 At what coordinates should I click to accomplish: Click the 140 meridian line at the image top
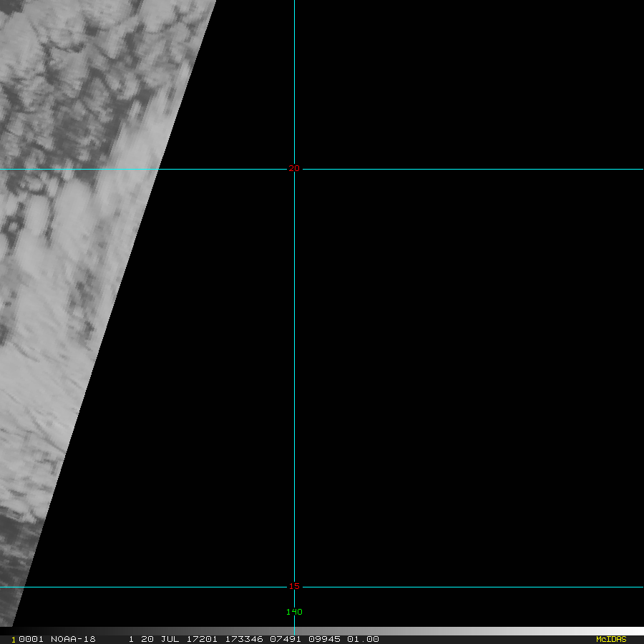[294, 4]
